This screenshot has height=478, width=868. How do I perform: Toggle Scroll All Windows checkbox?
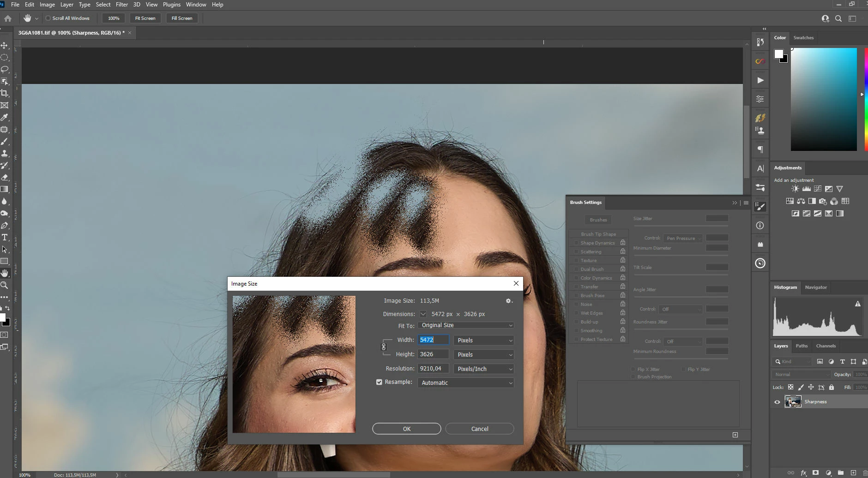coord(48,18)
